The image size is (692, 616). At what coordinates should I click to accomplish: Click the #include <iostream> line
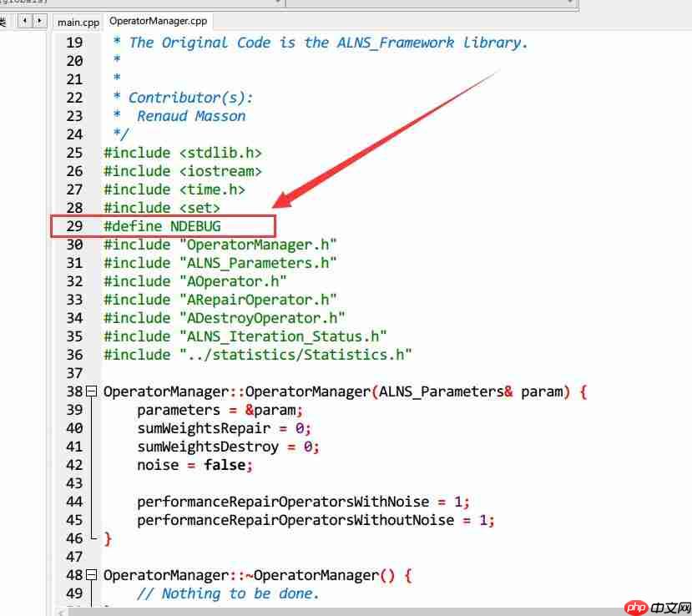pyautogui.click(x=183, y=171)
